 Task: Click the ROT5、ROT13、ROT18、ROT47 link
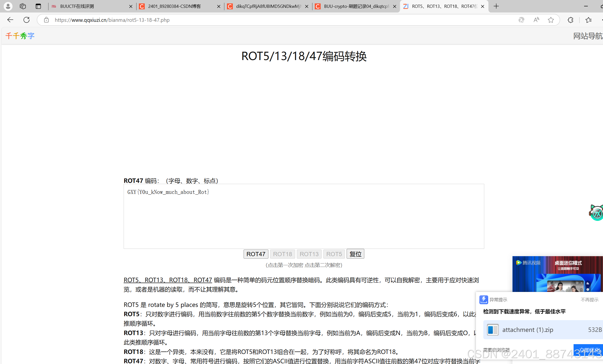pos(168,280)
